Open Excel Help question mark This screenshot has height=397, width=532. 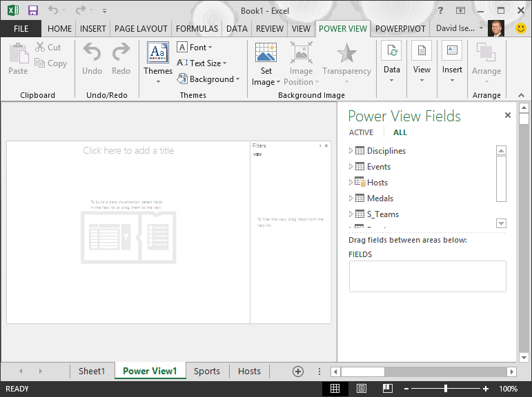tap(440, 10)
